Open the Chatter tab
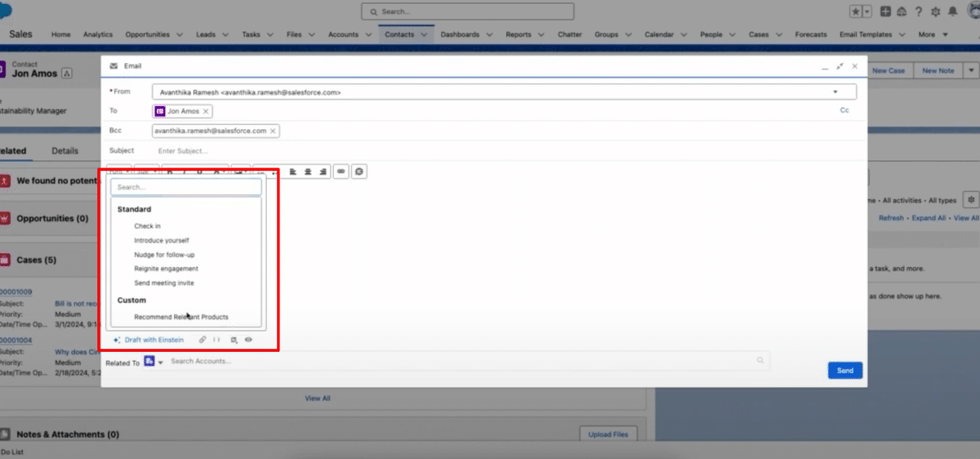Viewport: 980px width, 459px height. (x=570, y=35)
